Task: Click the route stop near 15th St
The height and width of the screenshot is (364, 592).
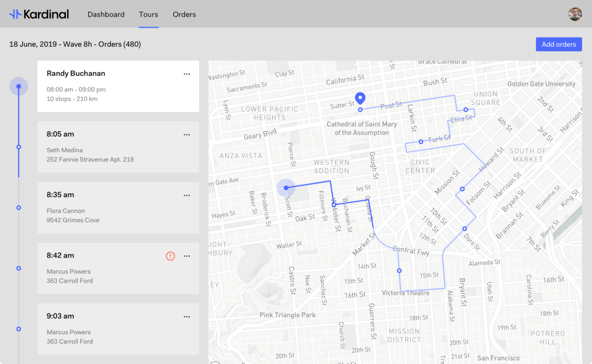Action: tap(399, 271)
